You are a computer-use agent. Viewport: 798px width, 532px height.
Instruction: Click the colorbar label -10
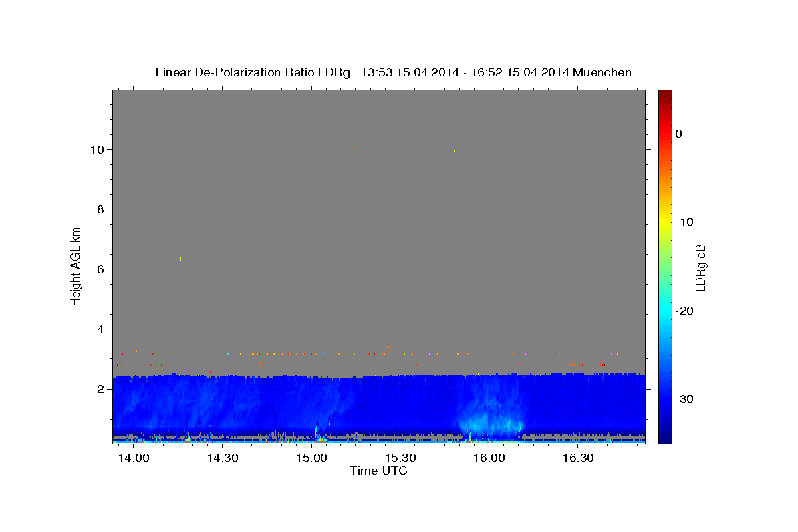click(685, 222)
